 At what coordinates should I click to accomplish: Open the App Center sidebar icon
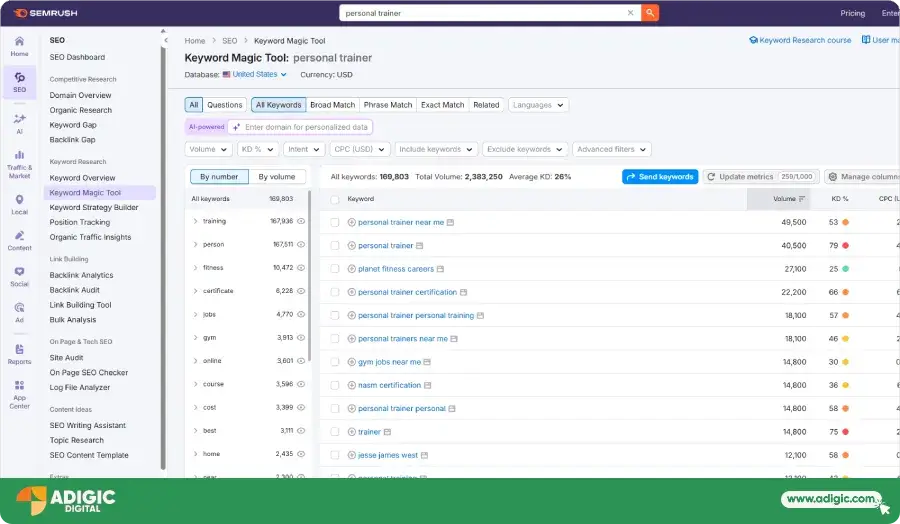19,394
